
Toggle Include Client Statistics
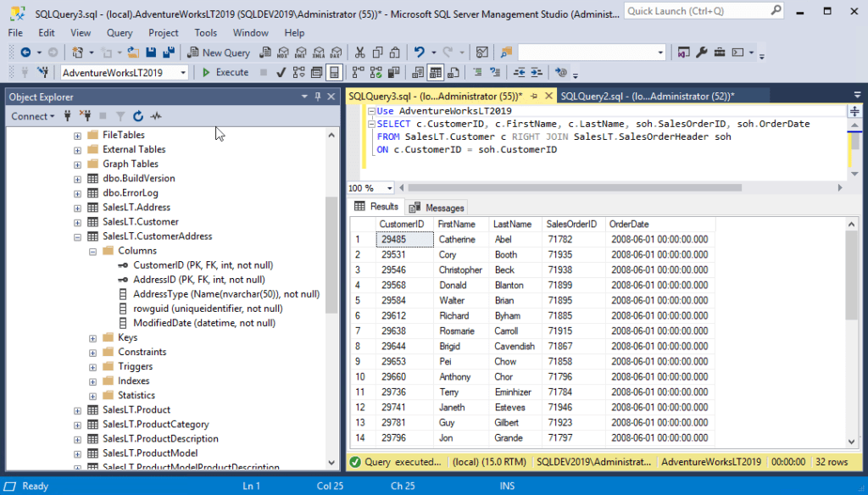(x=393, y=73)
